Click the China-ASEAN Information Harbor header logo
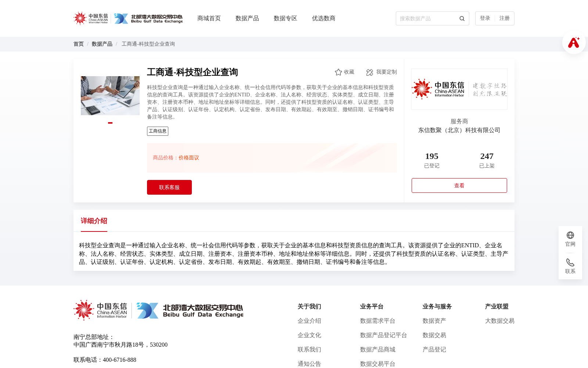This screenshot has height=368, width=588. pyautogui.click(x=91, y=18)
